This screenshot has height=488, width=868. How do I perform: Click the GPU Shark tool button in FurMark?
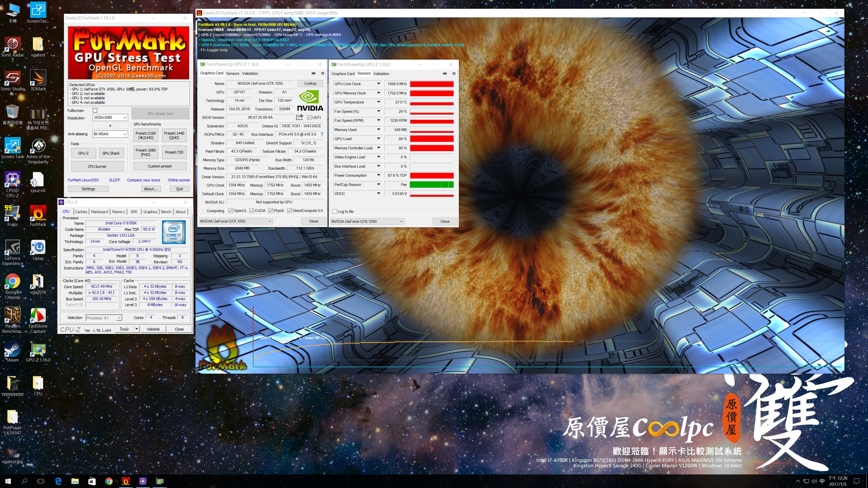tap(111, 153)
